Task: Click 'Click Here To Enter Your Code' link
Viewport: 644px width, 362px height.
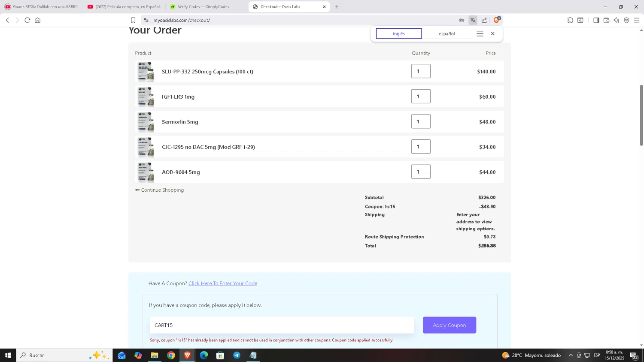Action: tap(223, 284)
